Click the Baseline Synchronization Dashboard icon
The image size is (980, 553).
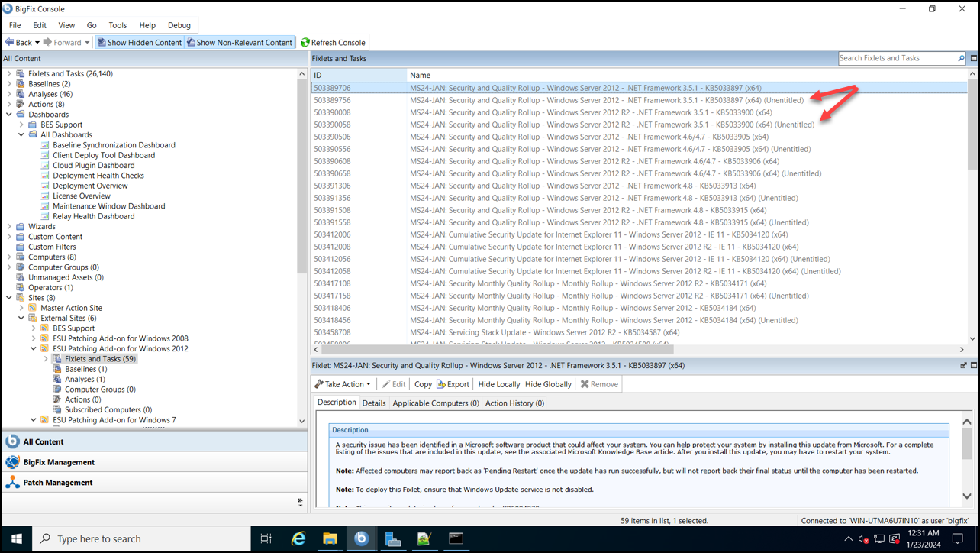coord(46,145)
